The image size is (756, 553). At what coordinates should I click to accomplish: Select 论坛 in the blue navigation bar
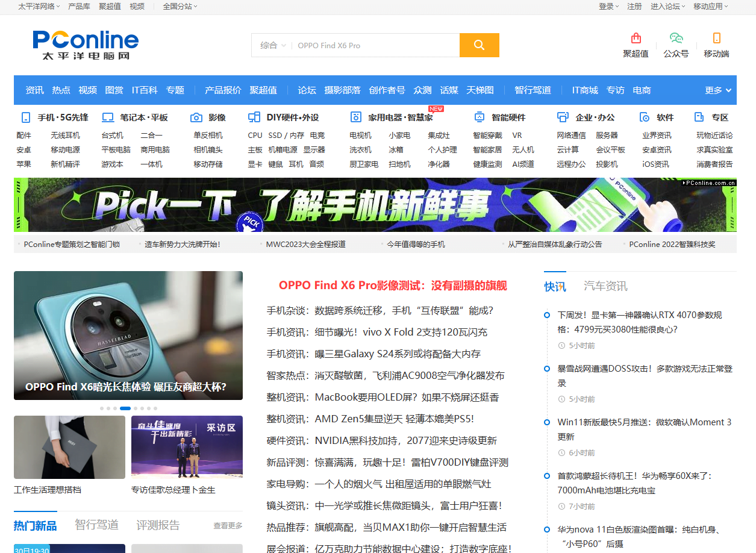click(307, 90)
